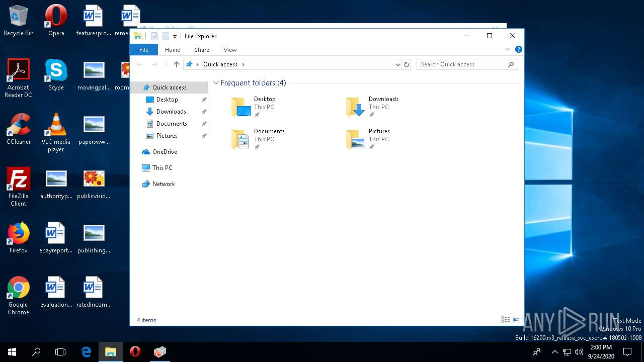Open the File tab
Image resolution: width=644 pixels, height=362 pixels.
coord(144,50)
